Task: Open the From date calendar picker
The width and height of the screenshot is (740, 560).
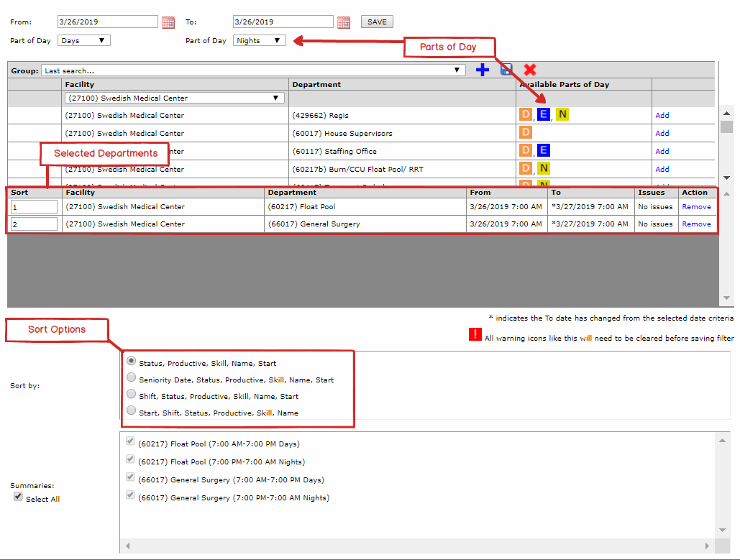Action: click(x=168, y=22)
